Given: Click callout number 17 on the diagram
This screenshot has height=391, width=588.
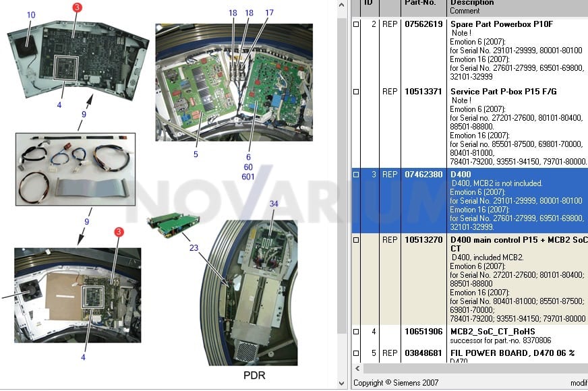Looking at the screenshot, I should [x=269, y=13].
